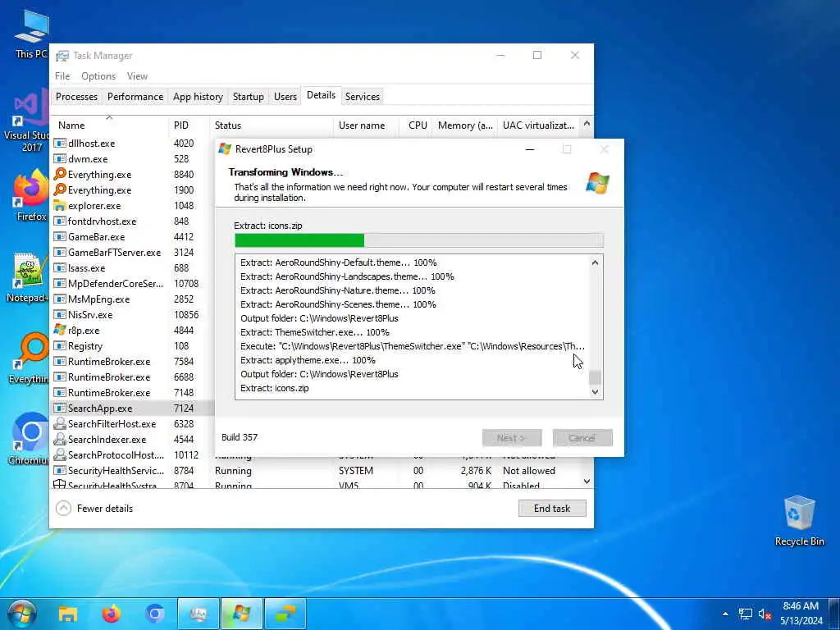
Task: Open the Recycle Bin
Action: 799,521
